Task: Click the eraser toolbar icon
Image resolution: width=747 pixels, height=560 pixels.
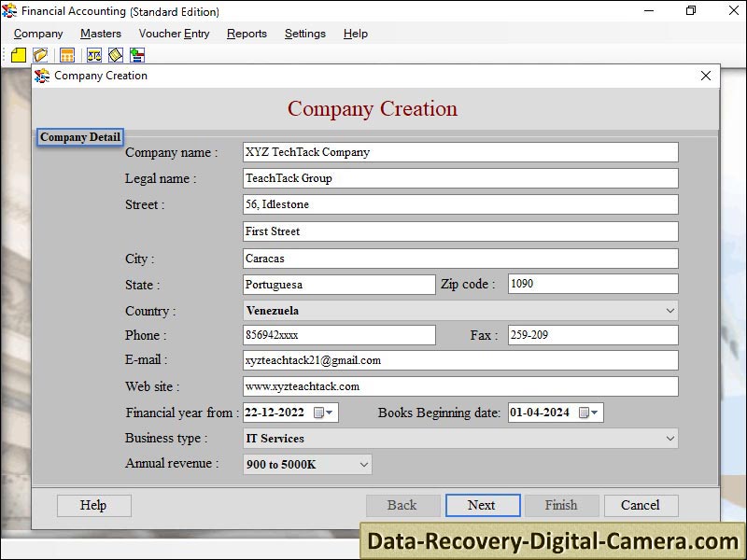Action: [114, 55]
